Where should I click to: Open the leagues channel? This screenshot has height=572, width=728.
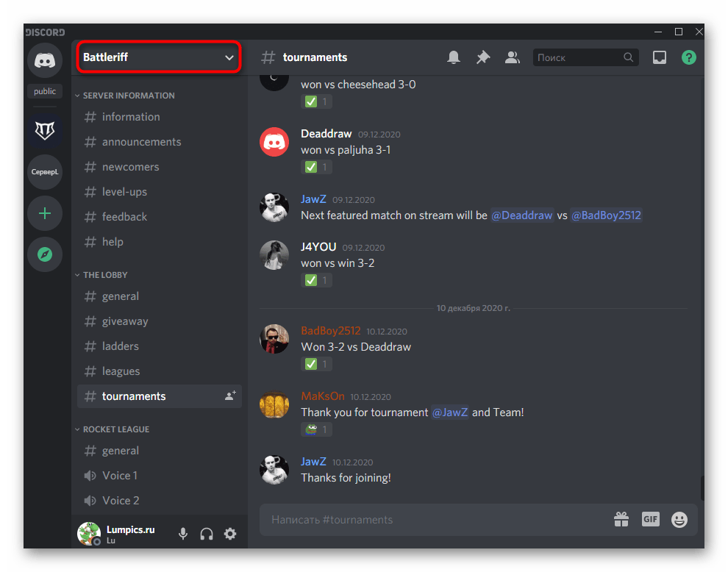pos(160,371)
